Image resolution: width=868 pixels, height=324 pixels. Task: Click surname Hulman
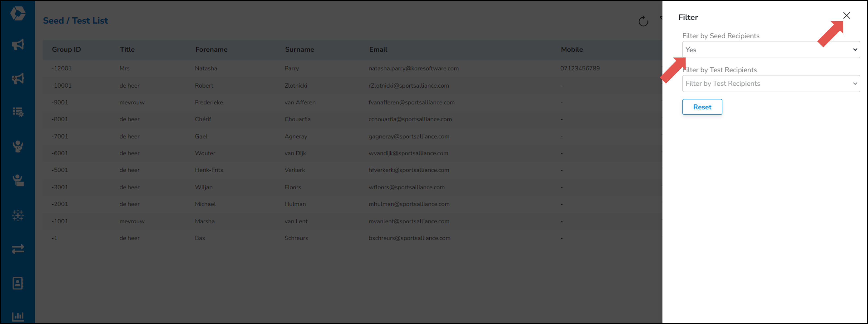(x=295, y=204)
